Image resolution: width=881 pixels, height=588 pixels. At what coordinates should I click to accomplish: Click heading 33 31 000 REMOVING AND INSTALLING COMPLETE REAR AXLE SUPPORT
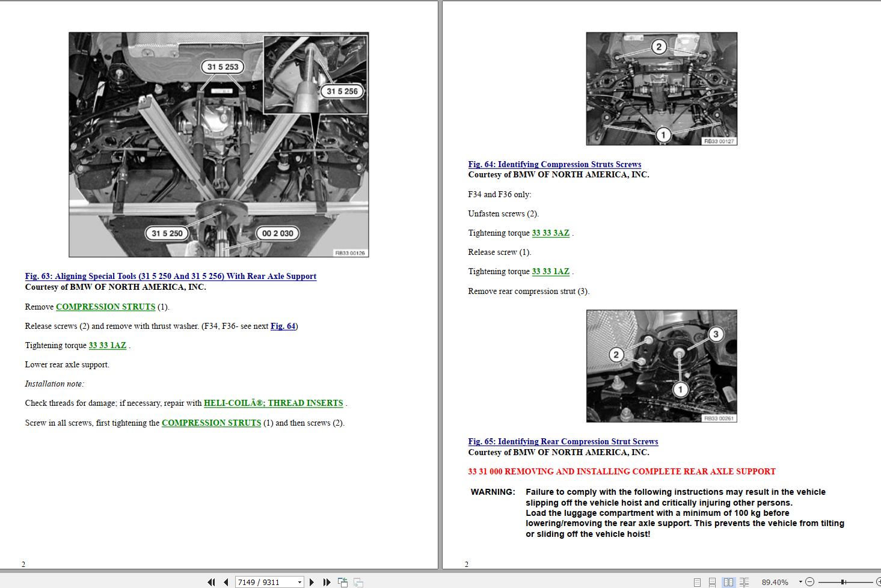click(x=622, y=471)
